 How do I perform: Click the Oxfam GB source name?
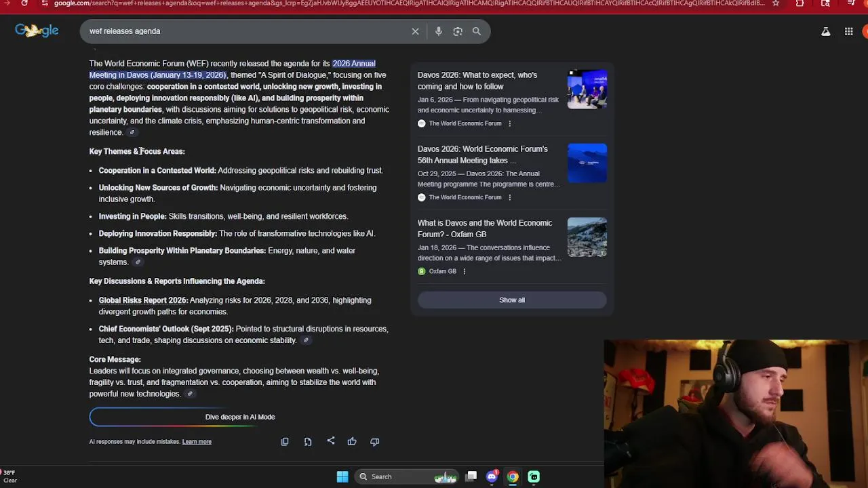point(443,271)
